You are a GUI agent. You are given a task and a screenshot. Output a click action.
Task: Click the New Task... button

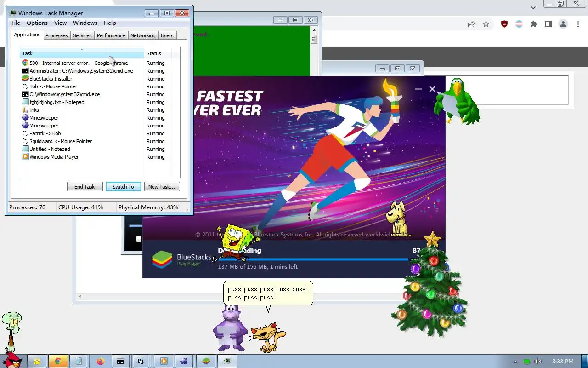162,187
